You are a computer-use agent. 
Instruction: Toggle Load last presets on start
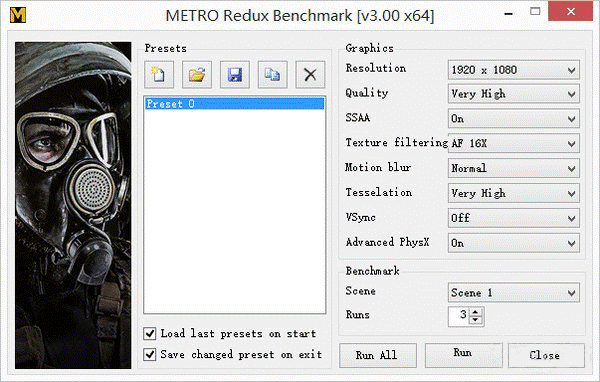point(150,333)
